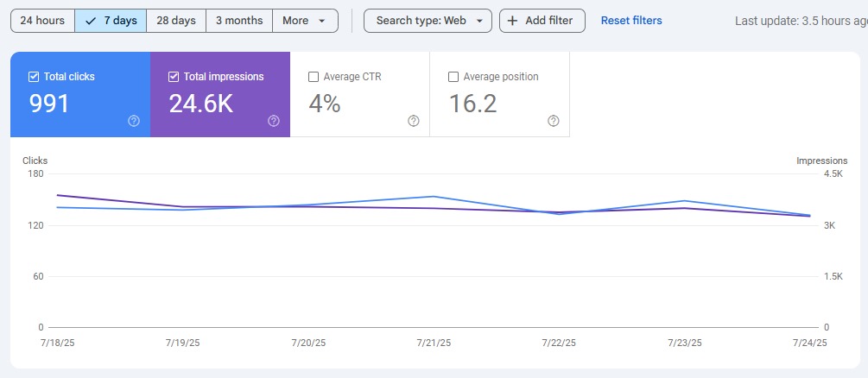Click help icon on Total clicks card

pyautogui.click(x=134, y=121)
